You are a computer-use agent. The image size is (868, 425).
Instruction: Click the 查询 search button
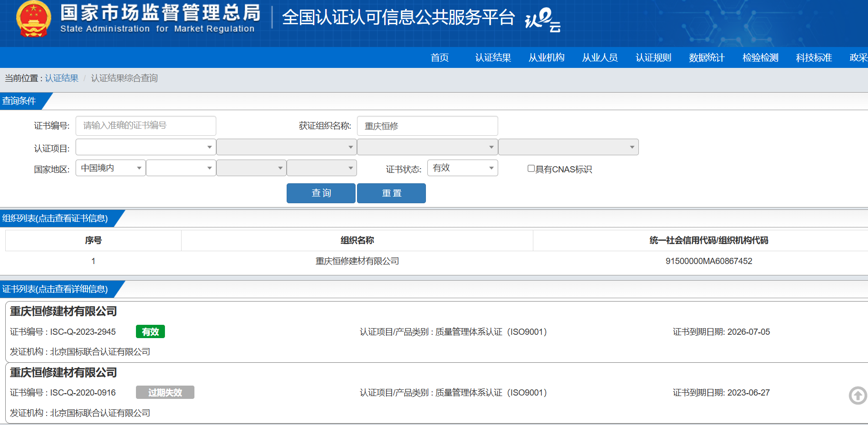[x=321, y=193]
